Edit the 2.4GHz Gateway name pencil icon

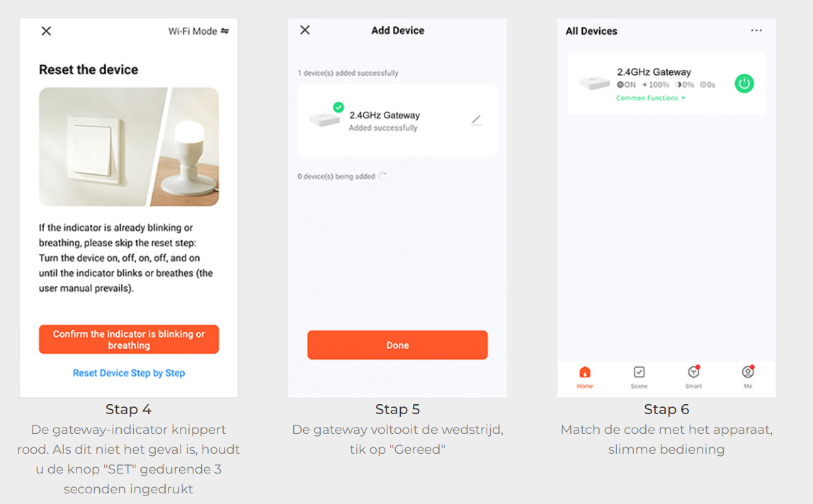click(476, 120)
